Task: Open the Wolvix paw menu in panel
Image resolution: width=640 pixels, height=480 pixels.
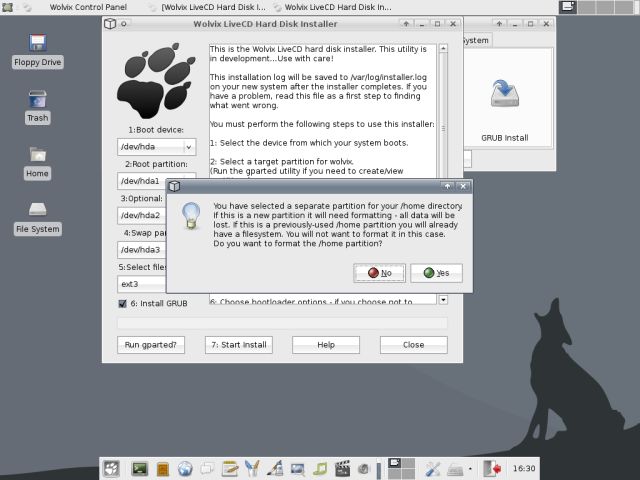Action: [x=111, y=468]
